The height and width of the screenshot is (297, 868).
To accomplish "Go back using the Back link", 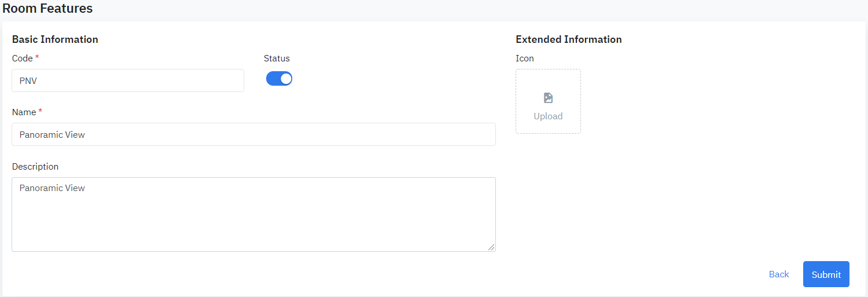I will 778,274.
